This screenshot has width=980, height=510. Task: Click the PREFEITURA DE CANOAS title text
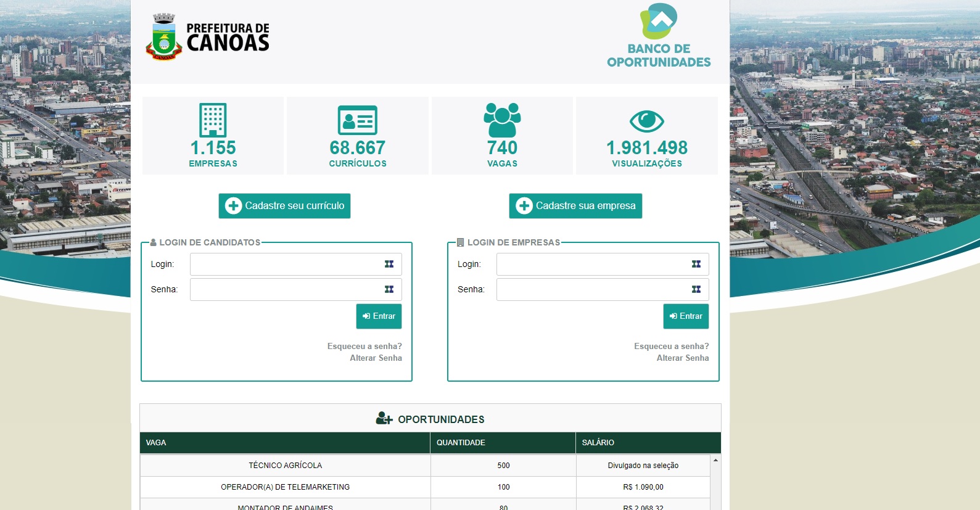click(x=228, y=37)
